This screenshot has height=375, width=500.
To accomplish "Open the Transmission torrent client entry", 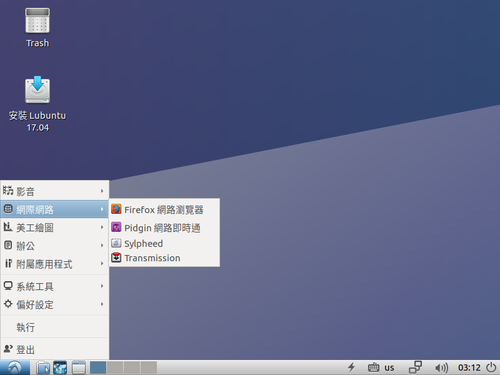I will pyautogui.click(x=164, y=258).
